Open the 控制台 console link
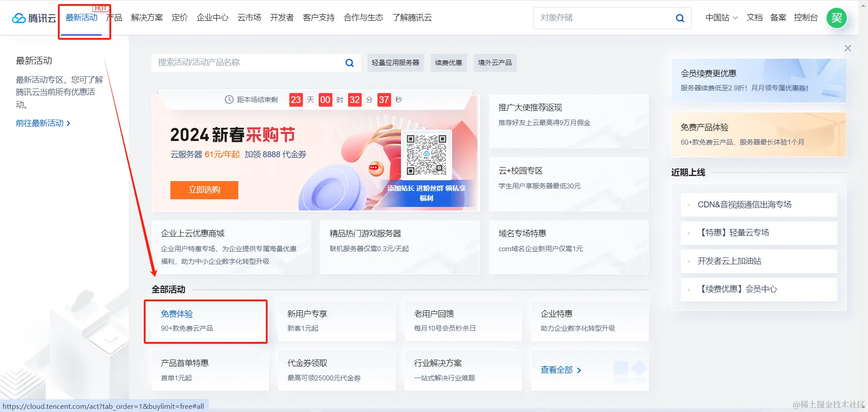 806,18
